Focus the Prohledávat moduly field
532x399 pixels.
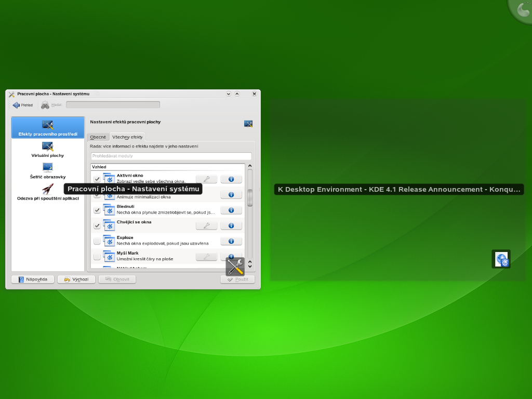171,156
